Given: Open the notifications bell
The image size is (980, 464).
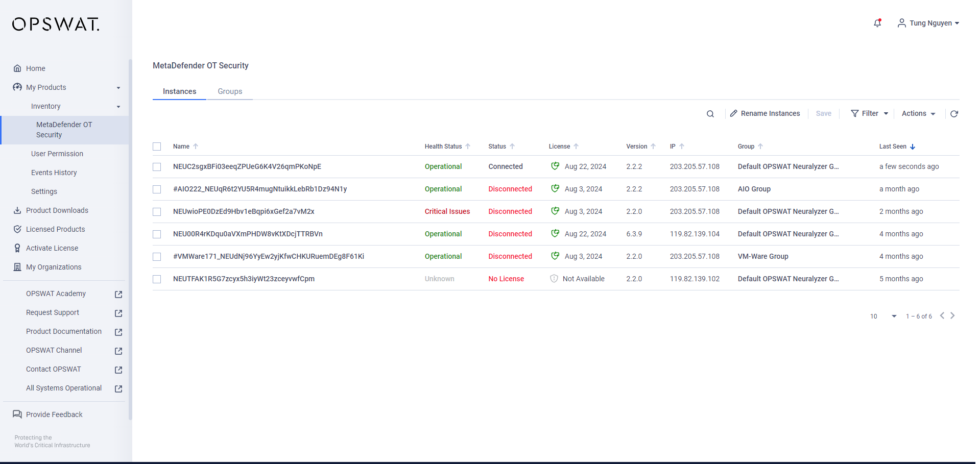Looking at the screenshot, I should point(877,23).
